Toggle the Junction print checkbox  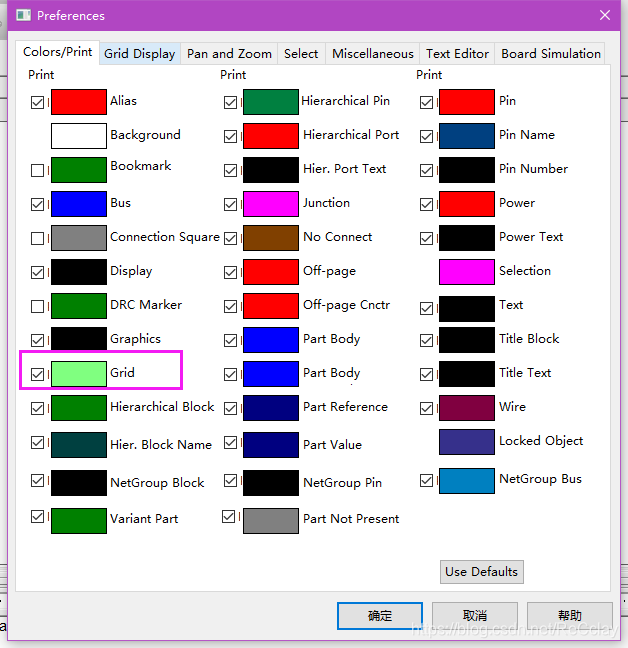231,204
